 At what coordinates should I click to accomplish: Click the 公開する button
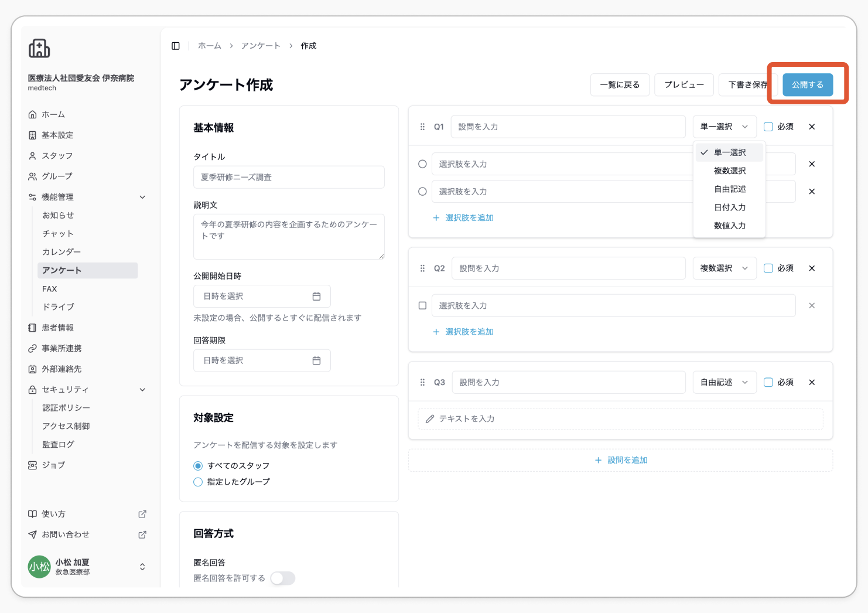(808, 84)
